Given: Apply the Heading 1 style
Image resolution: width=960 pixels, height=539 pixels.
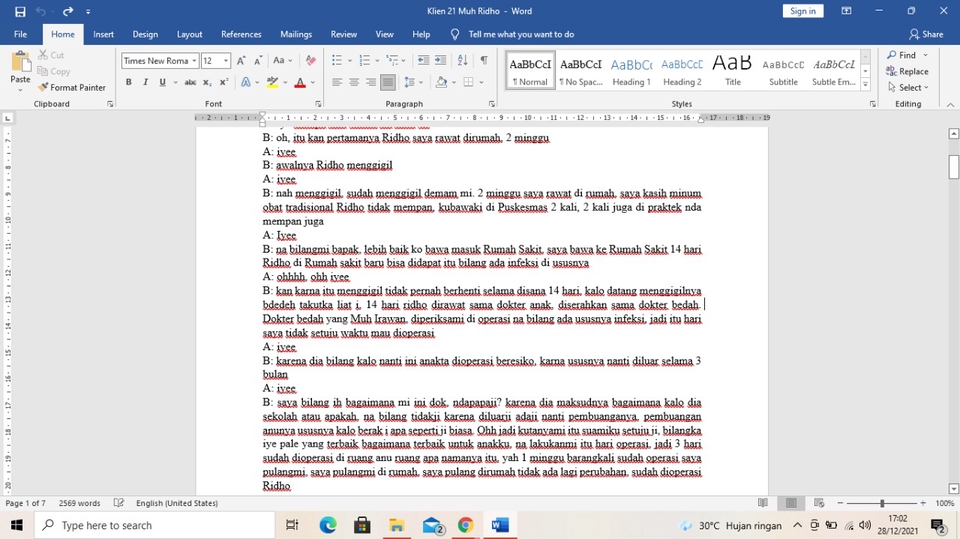Looking at the screenshot, I should 631,71.
